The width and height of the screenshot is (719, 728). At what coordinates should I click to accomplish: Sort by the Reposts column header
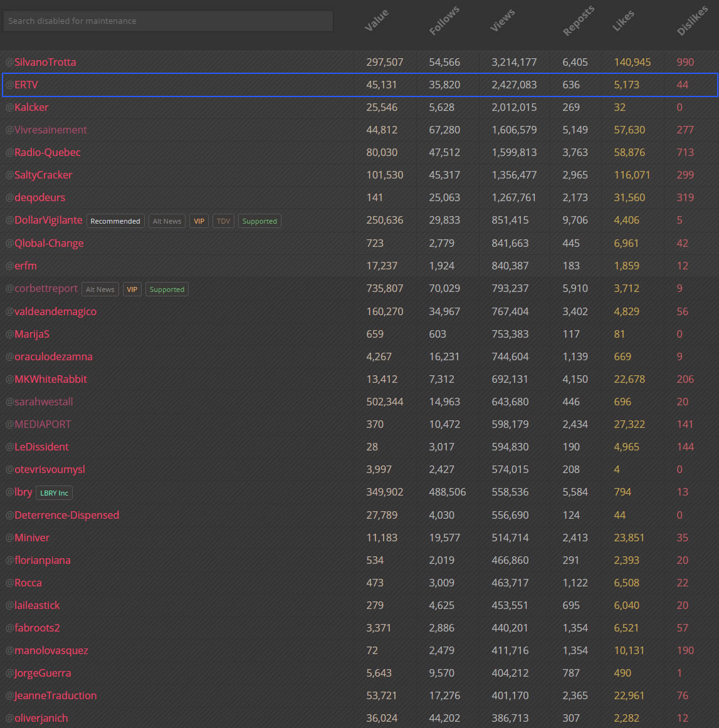click(578, 21)
